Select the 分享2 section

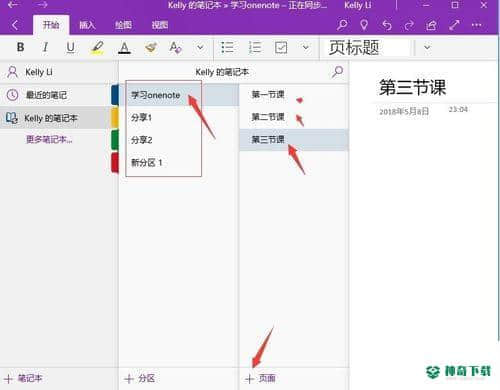(178, 140)
